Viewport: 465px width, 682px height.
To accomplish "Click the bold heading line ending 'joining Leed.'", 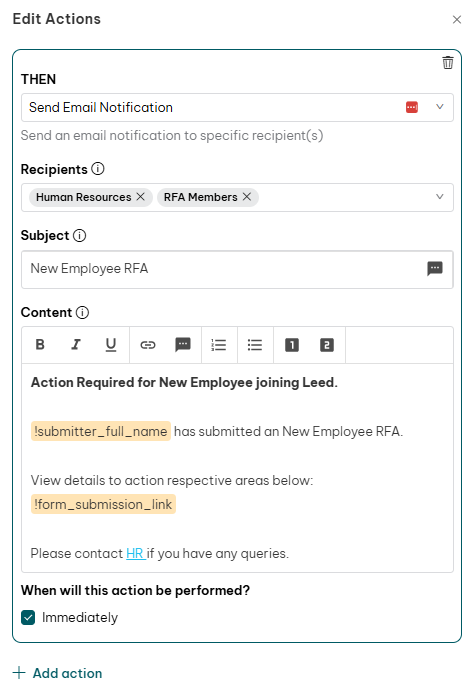I will 184,382.
